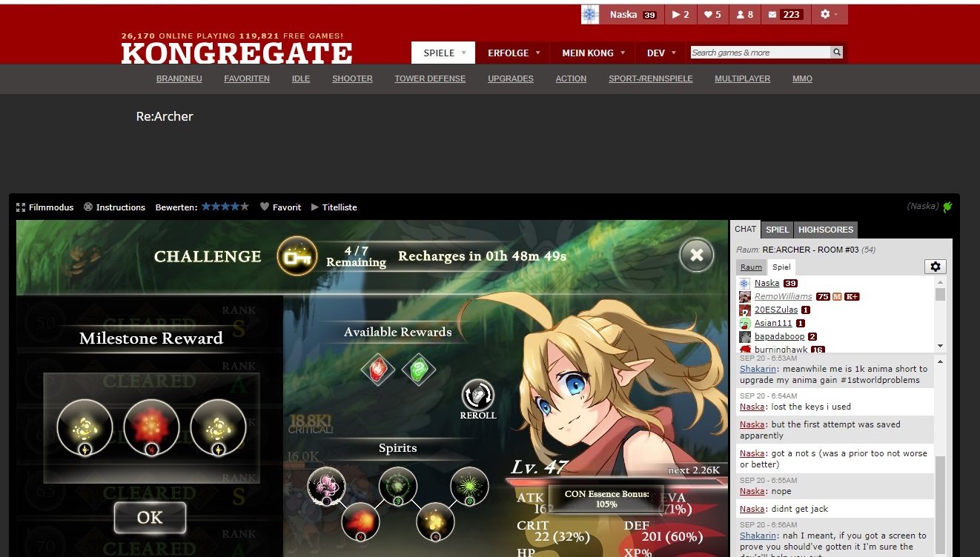Select the pink spirit node

[326, 486]
